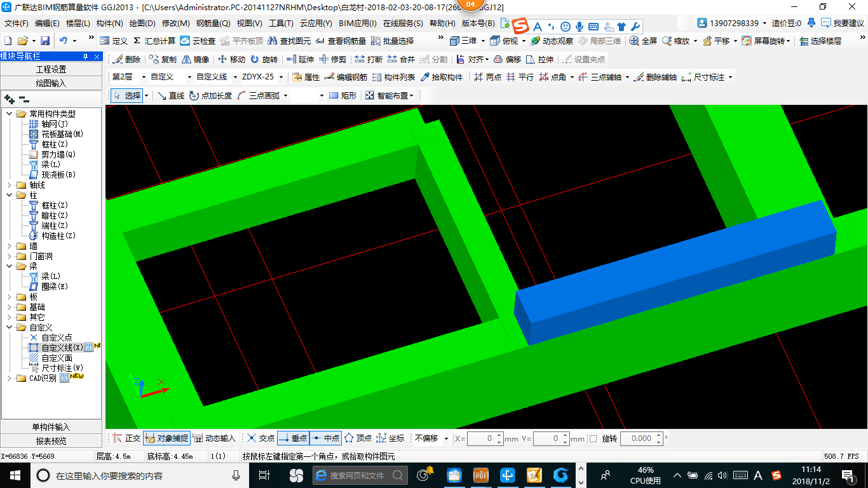Draw with the 直线 line tool

click(x=171, y=95)
